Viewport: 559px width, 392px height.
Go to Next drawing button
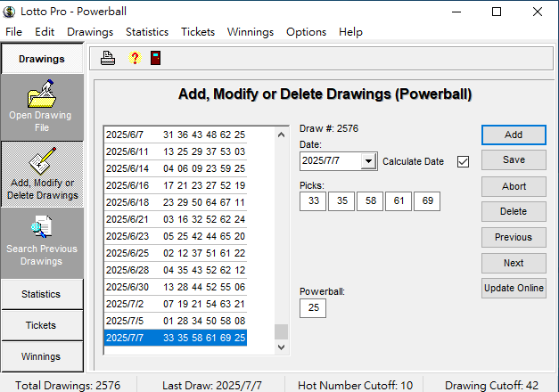(514, 263)
